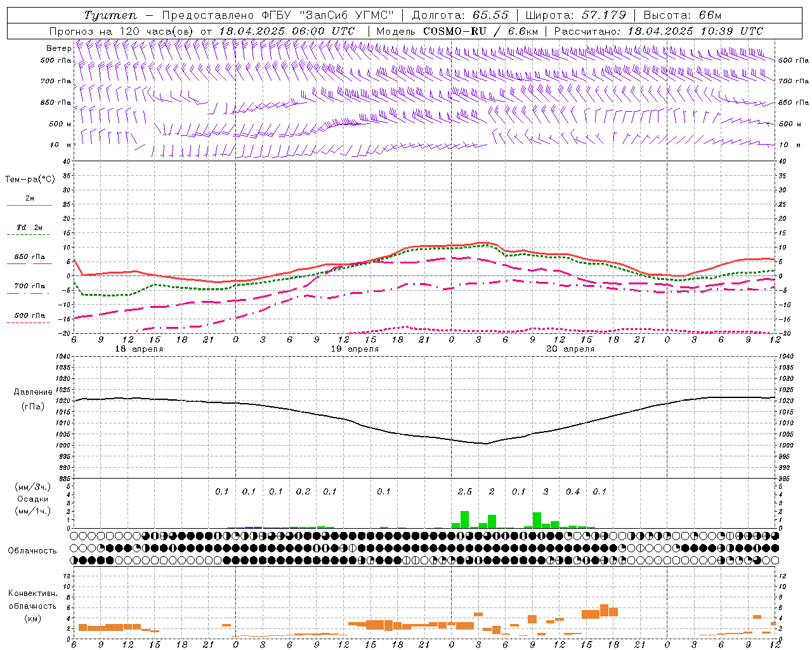Click the Осадки panel label
Image resolution: width=812 pixels, height=650 pixels.
pos(33,499)
